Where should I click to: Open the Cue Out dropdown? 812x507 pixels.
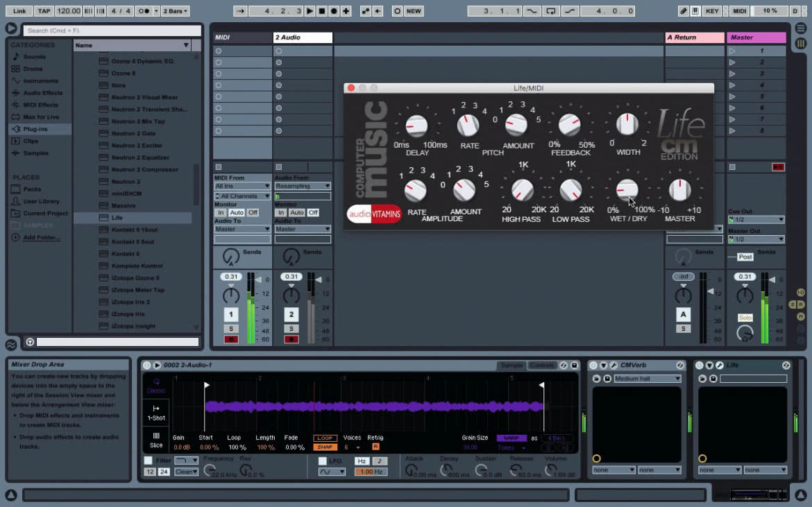click(756, 220)
